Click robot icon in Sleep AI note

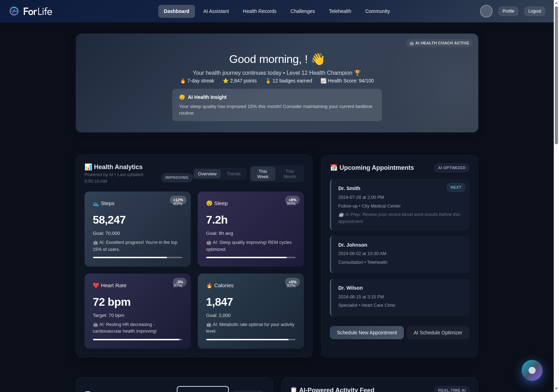[x=209, y=242]
